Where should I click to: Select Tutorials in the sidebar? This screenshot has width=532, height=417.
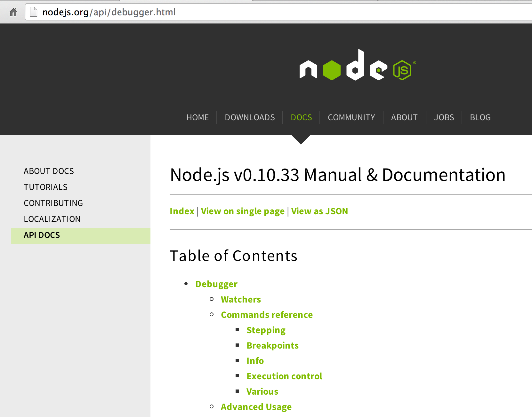pos(45,187)
